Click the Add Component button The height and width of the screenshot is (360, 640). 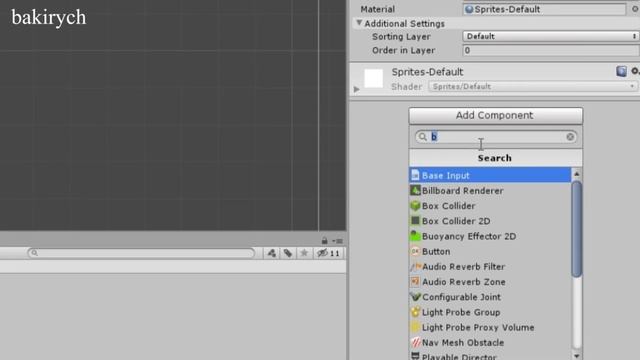pyautogui.click(x=496, y=116)
